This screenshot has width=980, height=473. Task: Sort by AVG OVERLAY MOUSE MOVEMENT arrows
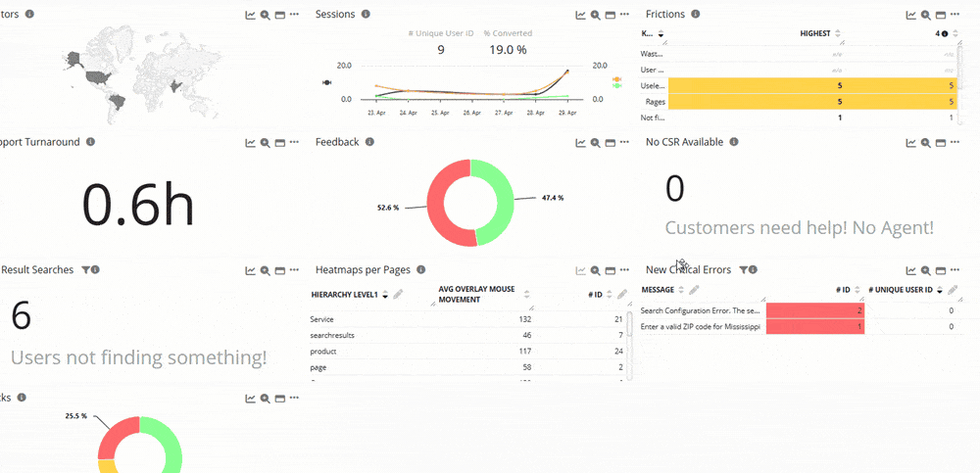tap(526, 295)
